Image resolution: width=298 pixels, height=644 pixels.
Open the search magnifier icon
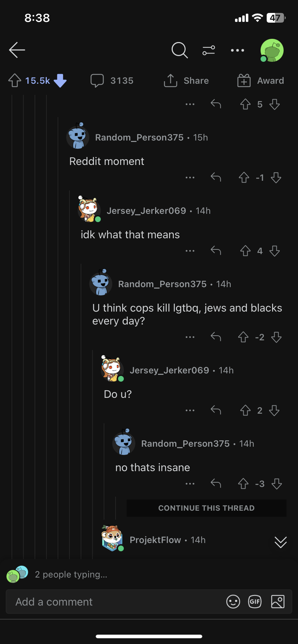[180, 50]
